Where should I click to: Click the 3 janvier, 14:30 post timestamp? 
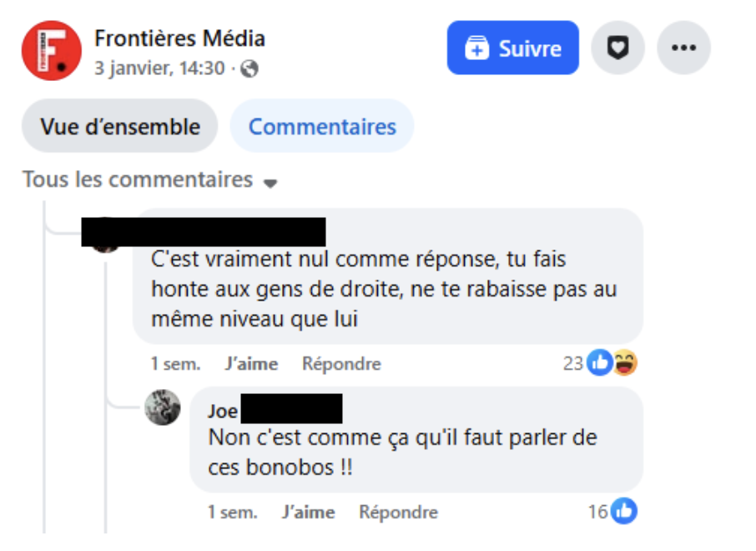point(159,68)
